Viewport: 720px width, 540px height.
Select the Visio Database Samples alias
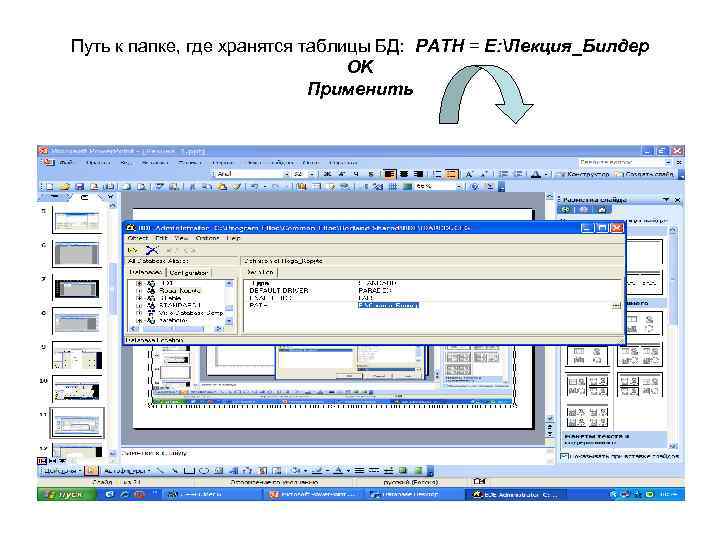(x=191, y=313)
